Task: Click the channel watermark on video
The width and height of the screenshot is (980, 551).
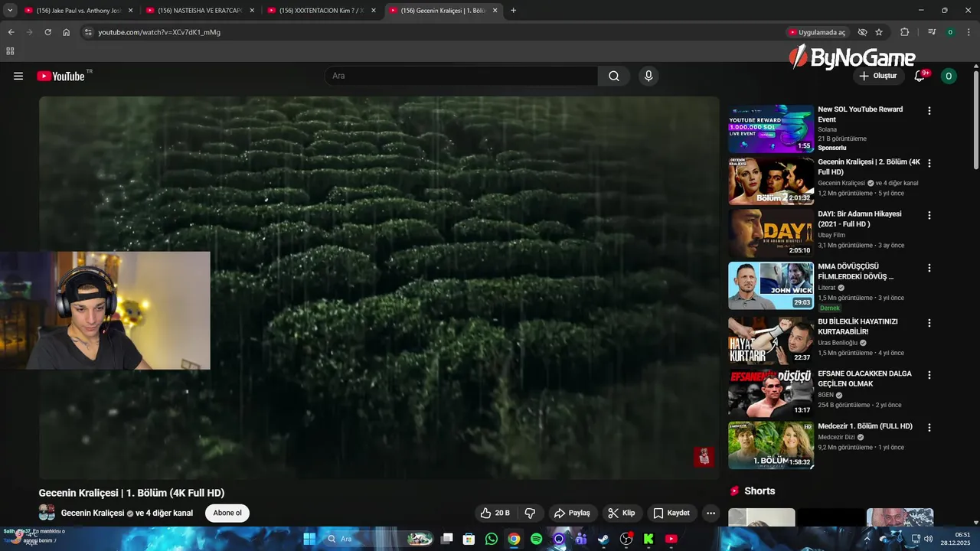Action: (x=704, y=457)
